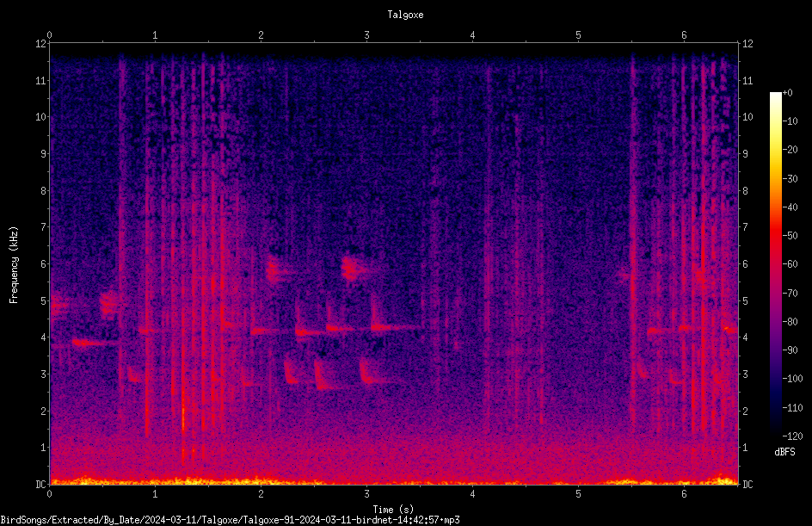
Task: Click the 3 second mark on bottom axis
Action: [366, 494]
